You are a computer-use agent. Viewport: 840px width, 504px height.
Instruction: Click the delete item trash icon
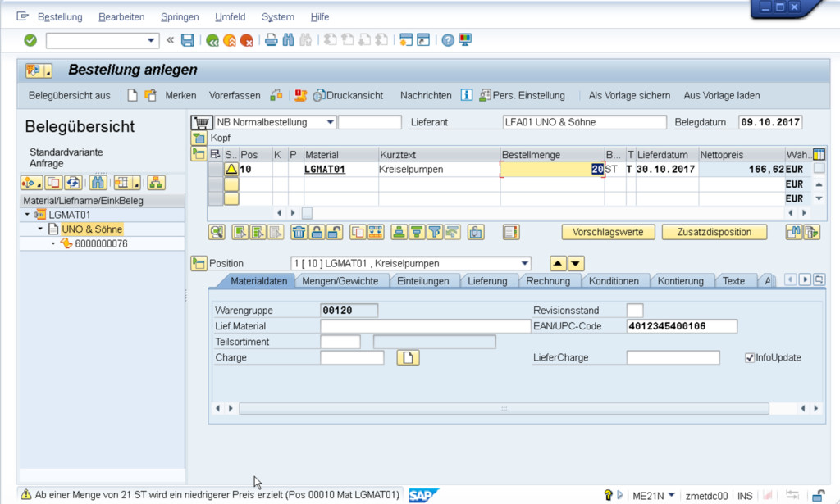pyautogui.click(x=299, y=232)
